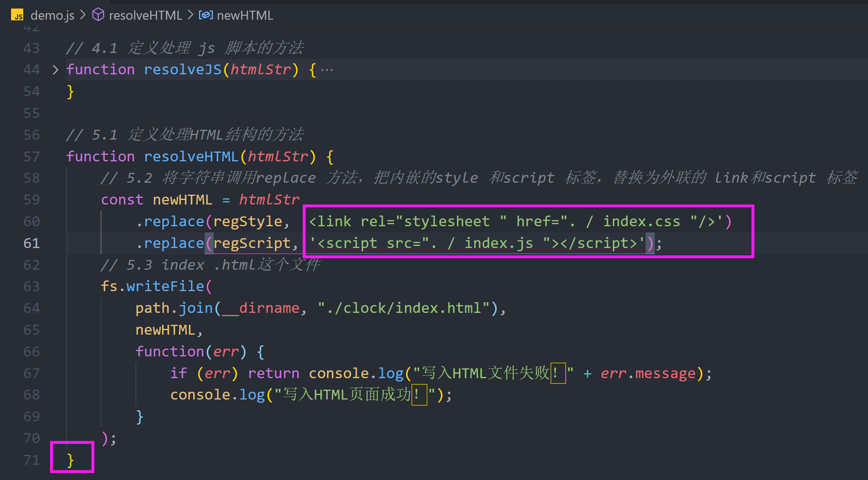The image size is (868, 480).
Task: Click the "./clock/index.html" path string
Action: (404, 308)
